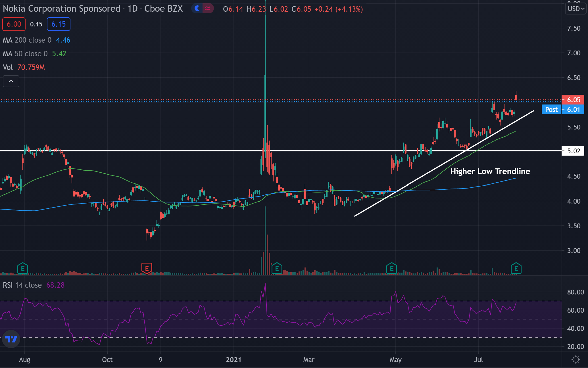Screen dimensions: 588x368
Task: Click the May label on time axis
Action: (396, 360)
